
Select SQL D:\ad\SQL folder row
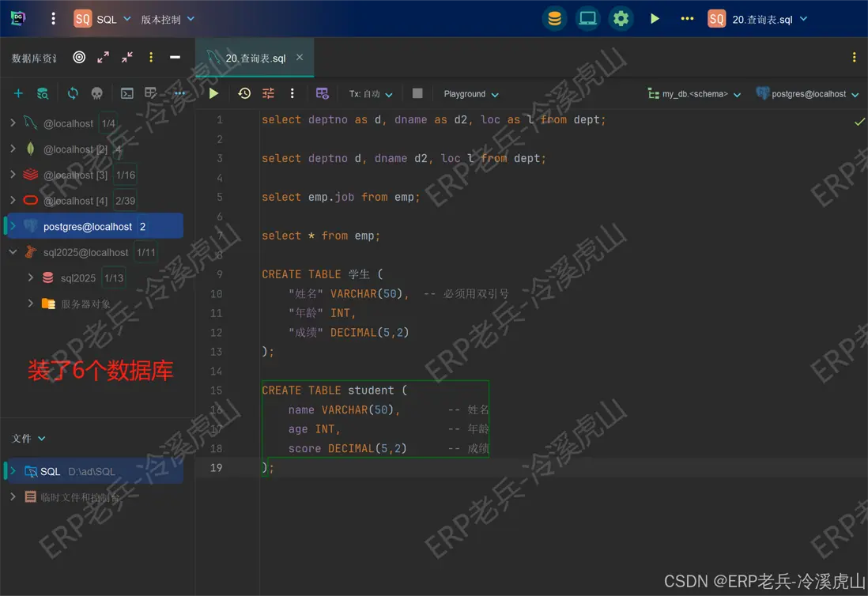pos(95,471)
